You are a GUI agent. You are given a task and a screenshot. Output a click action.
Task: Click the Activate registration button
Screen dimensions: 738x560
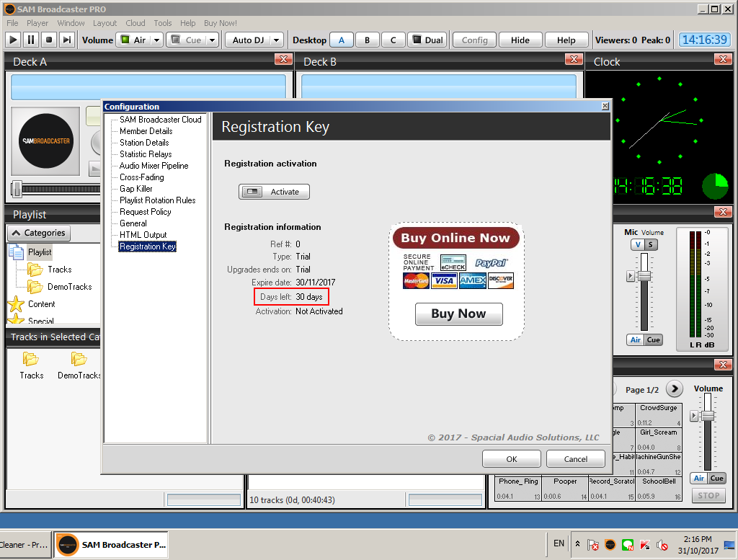point(274,192)
